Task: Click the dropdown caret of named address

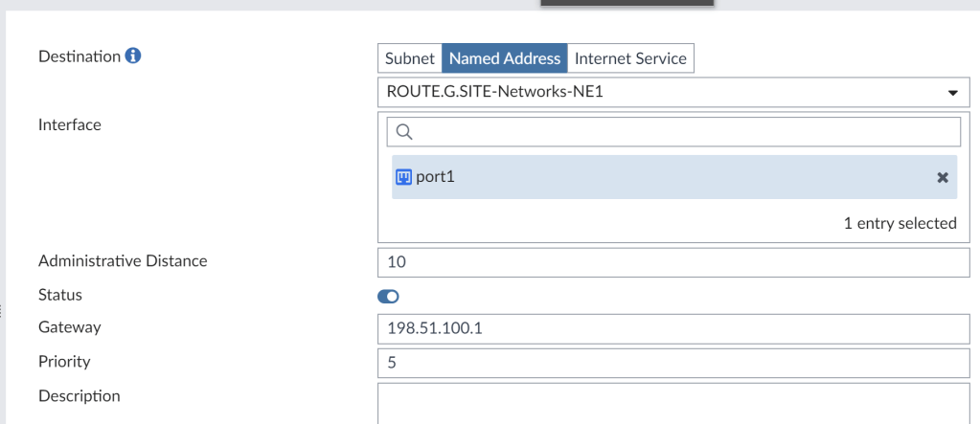Action: coord(952,94)
